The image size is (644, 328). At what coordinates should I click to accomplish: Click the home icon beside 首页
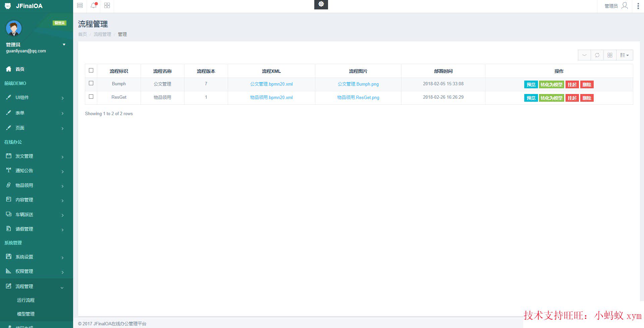tap(9, 69)
